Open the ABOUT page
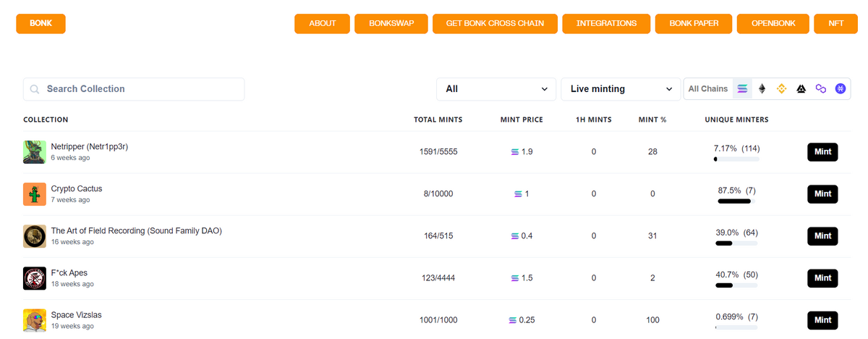 [322, 23]
